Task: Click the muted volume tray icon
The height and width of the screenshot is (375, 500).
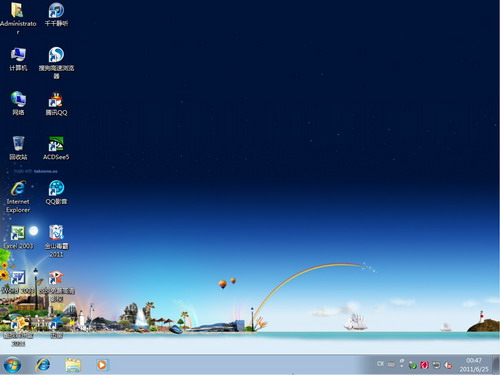Action: (x=449, y=365)
